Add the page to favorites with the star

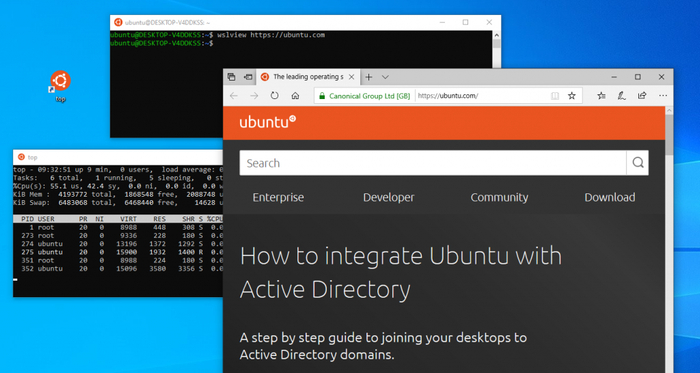(571, 96)
